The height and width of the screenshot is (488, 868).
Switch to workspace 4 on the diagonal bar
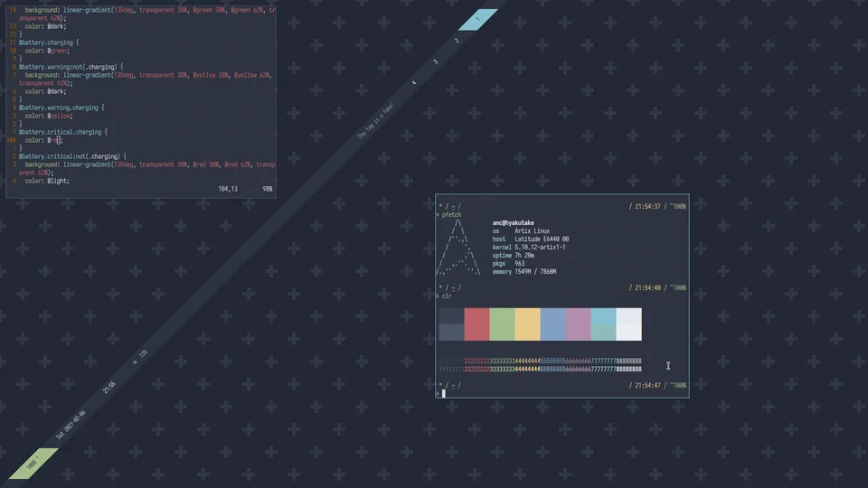[414, 82]
